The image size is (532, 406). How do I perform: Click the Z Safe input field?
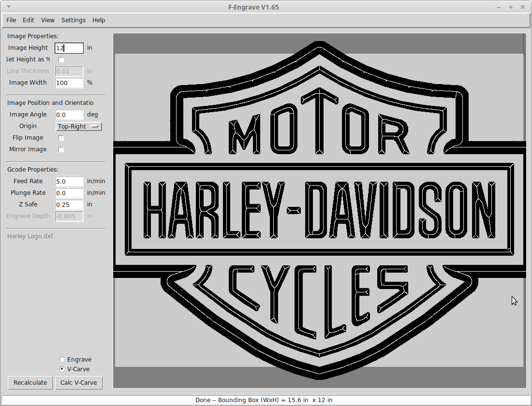coord(69,204)
